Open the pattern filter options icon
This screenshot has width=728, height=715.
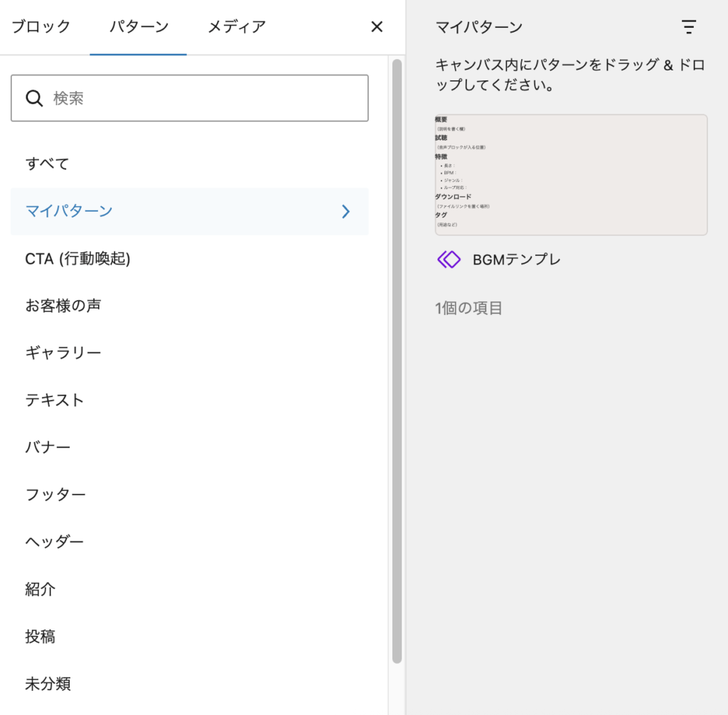[688, 27]
